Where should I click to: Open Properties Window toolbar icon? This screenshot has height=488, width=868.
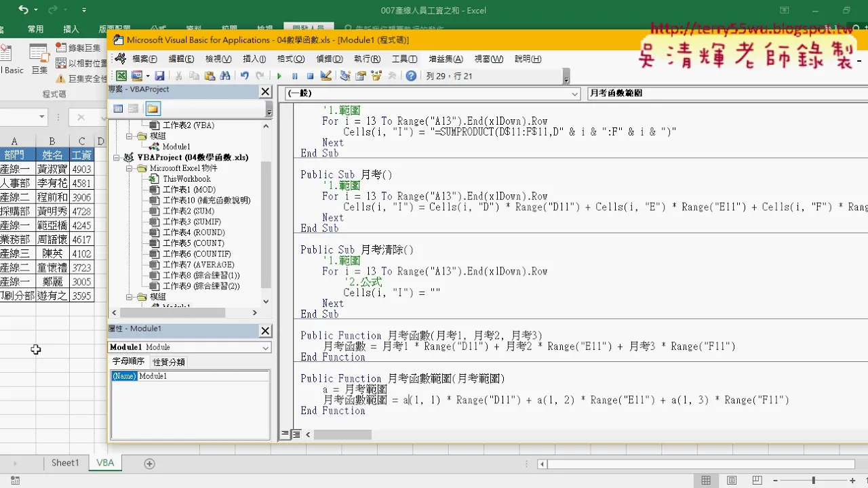click(361, 76)
